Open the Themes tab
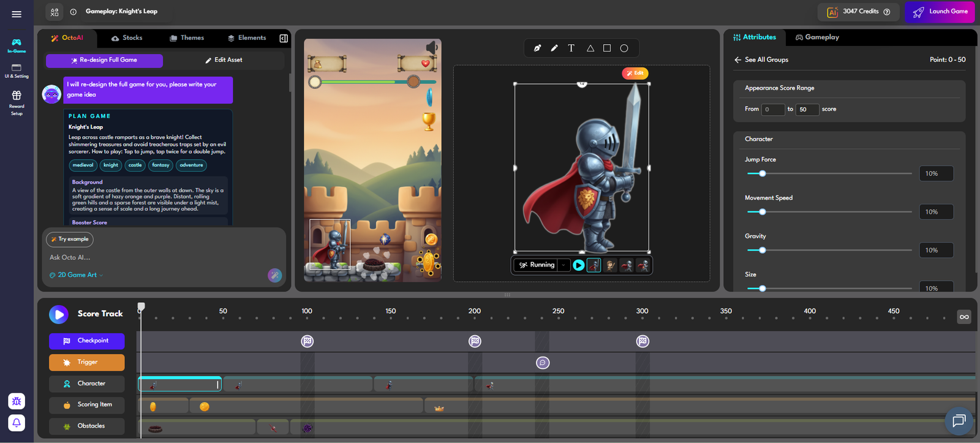Image resolution: width=980 pixels, height=443 pixels. (x=187, y=38)
